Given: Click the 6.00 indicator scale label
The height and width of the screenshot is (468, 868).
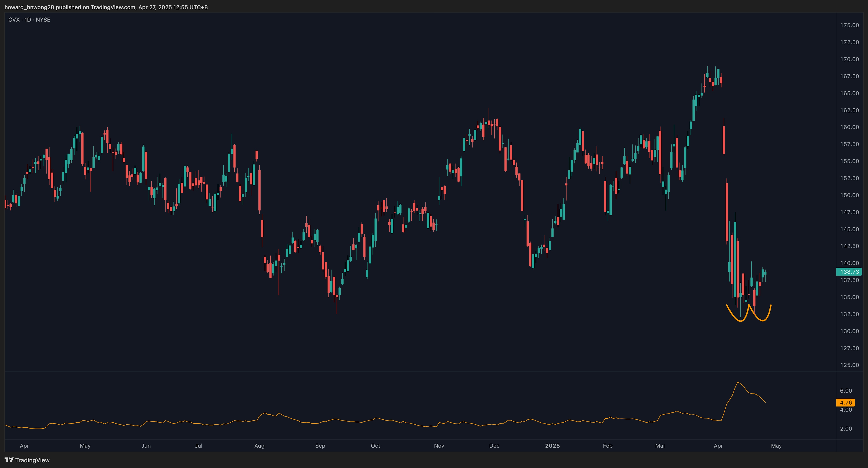Looking at the screenshot, I should click(x=846, y=390).
